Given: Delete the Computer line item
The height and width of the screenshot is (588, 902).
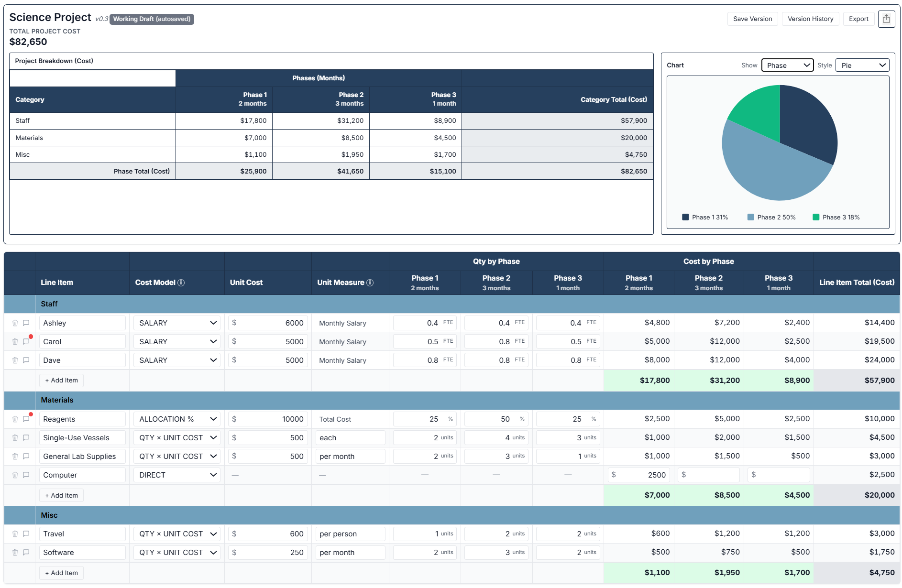Looking at the screenshot, I should (x=15, y=475).
